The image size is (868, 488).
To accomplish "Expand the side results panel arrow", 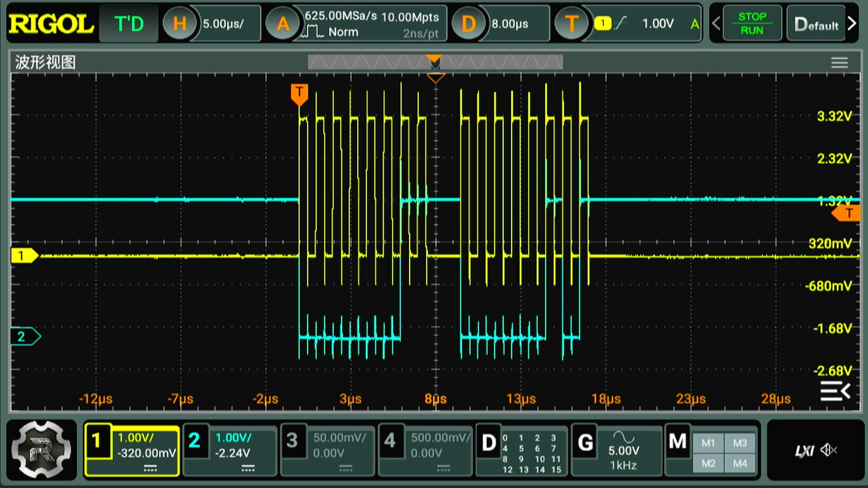I will [835, 391].
